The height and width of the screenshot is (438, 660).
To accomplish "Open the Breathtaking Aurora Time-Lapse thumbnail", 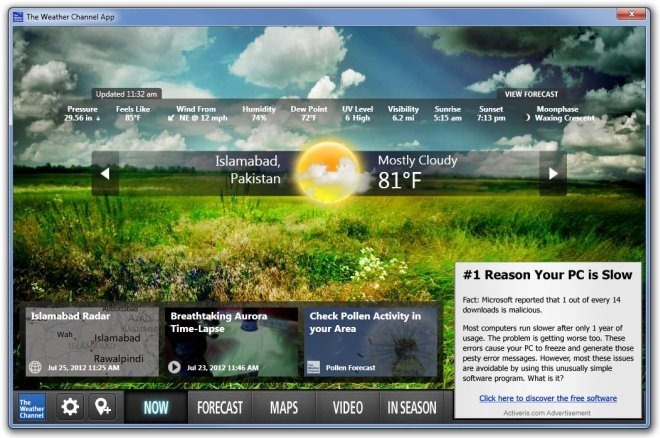I will [232, 342].
